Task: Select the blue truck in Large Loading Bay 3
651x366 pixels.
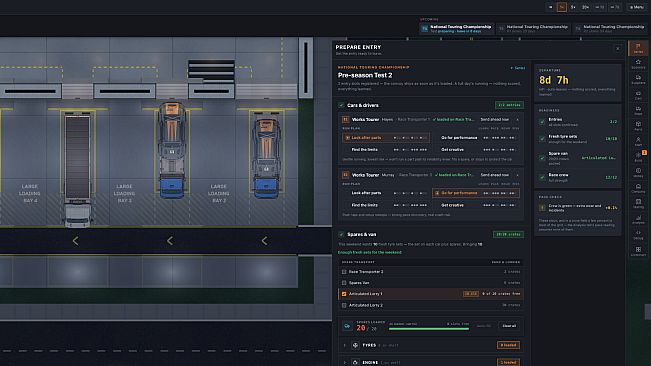Action: [172, 149]
